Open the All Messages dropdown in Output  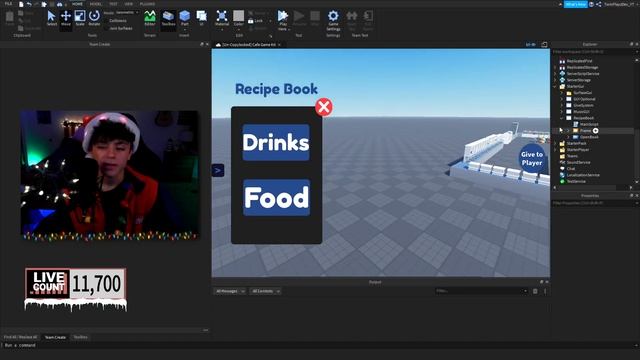pyautogui.click(x=230, y=291)
